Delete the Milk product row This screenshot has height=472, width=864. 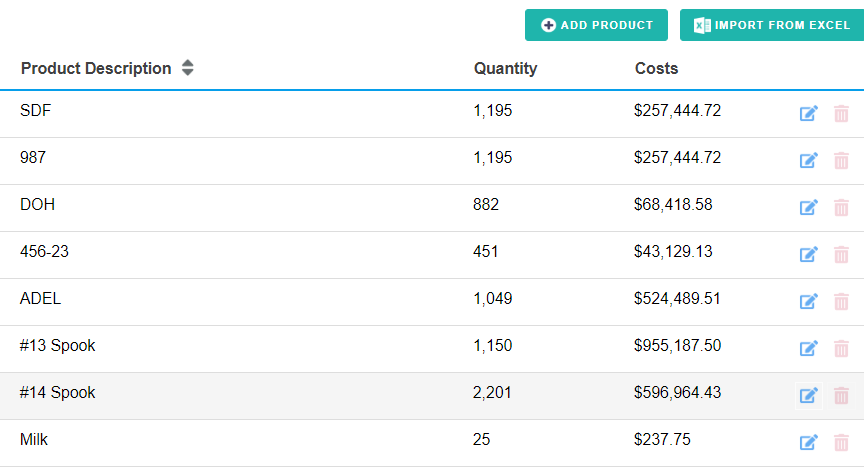tap(841, 442)
